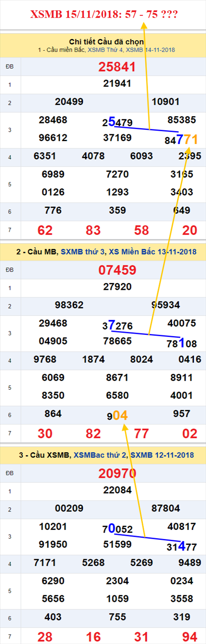206x644 pixels.
Task: Select seventh prize number 62
Action: pyautogui.click(x=45, y=230)
